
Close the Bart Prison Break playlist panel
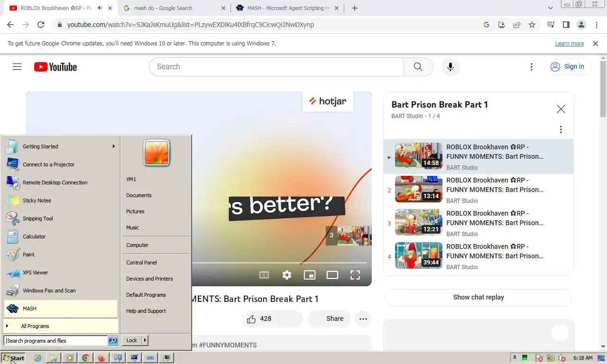coord(561,109)
